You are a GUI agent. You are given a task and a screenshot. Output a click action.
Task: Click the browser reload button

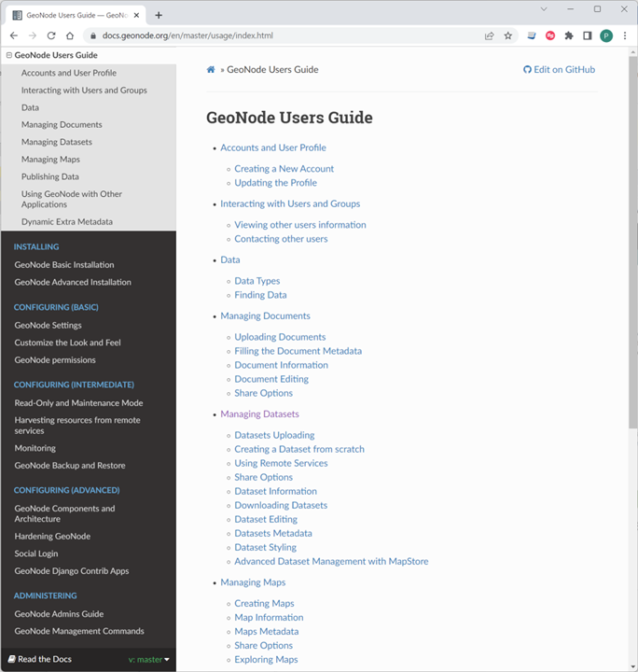click(51, 35)
